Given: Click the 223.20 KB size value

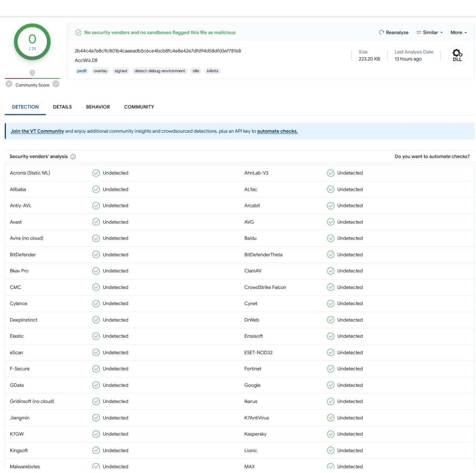Looking at the screenshot, I should pyautogui.click(x=369, y=59).
